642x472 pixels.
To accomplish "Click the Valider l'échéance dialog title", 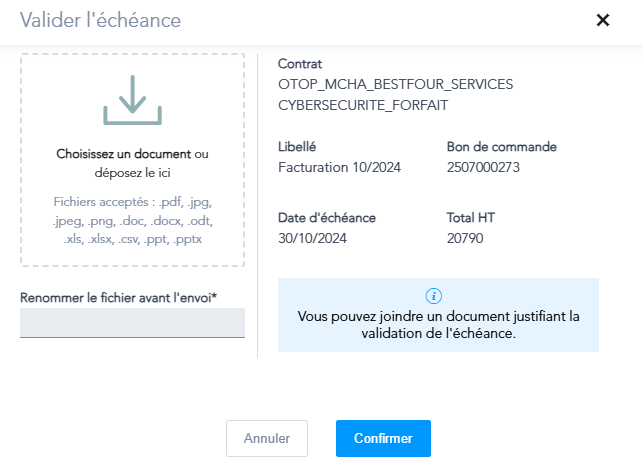I will [x=100, y=20].
